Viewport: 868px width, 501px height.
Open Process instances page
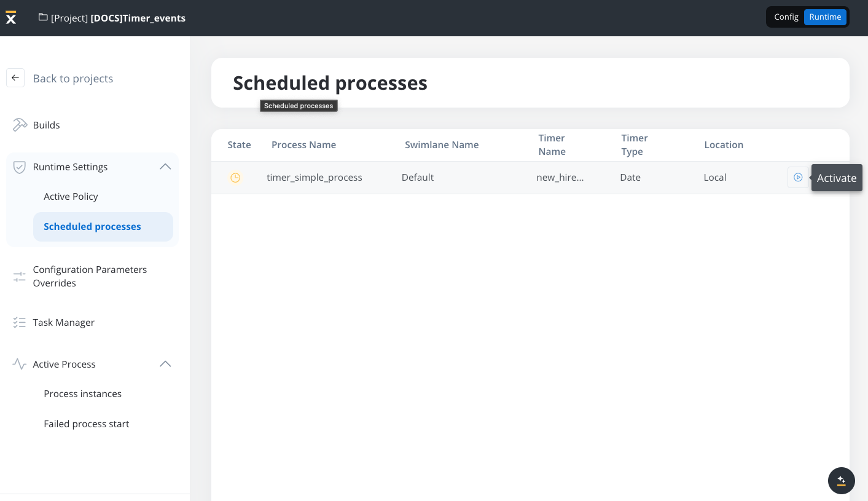[x=82, y=394]
